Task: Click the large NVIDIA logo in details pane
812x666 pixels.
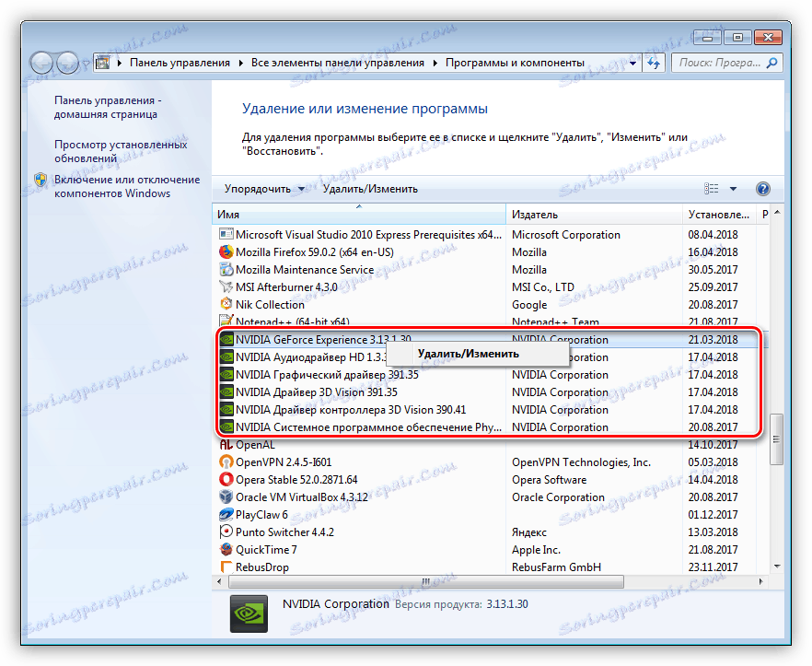Action: tap(249, 614)
